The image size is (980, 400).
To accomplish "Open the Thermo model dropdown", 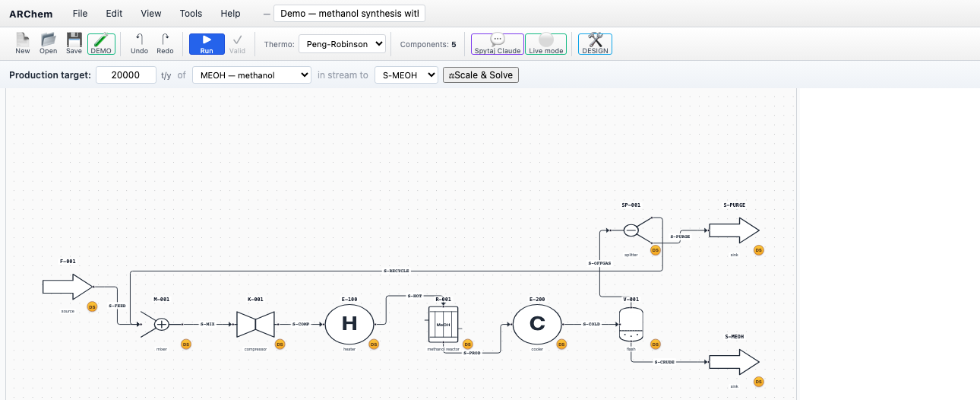I will pos(342,44).
